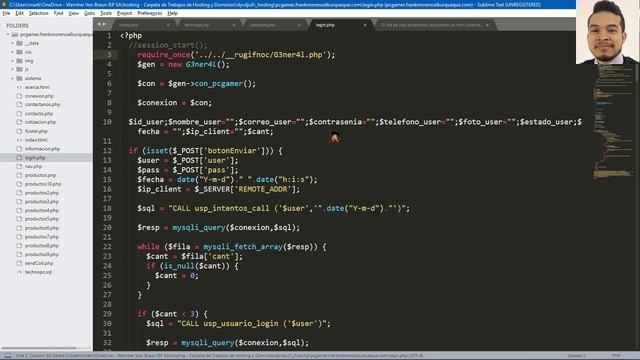Open productos5.php from the sidebar
Screen dimensions: 640x360
(42, 219)
